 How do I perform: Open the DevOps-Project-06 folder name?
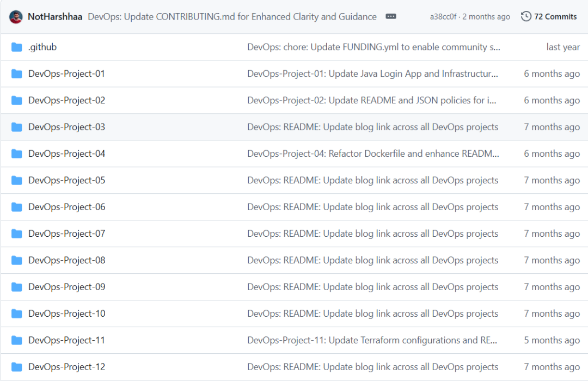[67, 207]
